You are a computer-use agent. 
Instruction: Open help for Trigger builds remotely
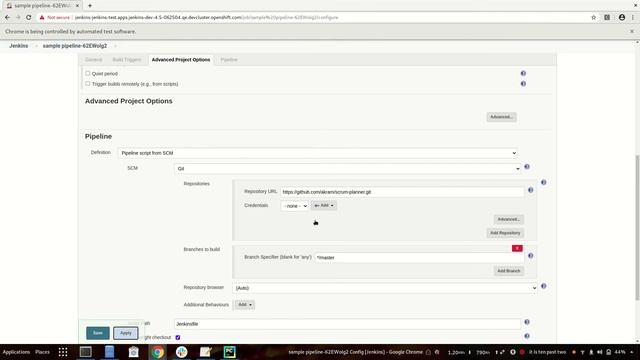pos(523,84)
